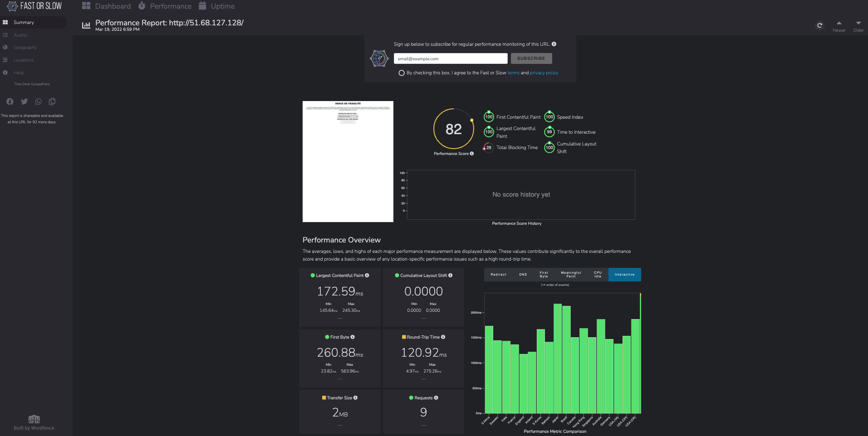The image size is (868, 436).
Task: Click Wordfence logo at sidebar bottom
Action: (34, 419)
